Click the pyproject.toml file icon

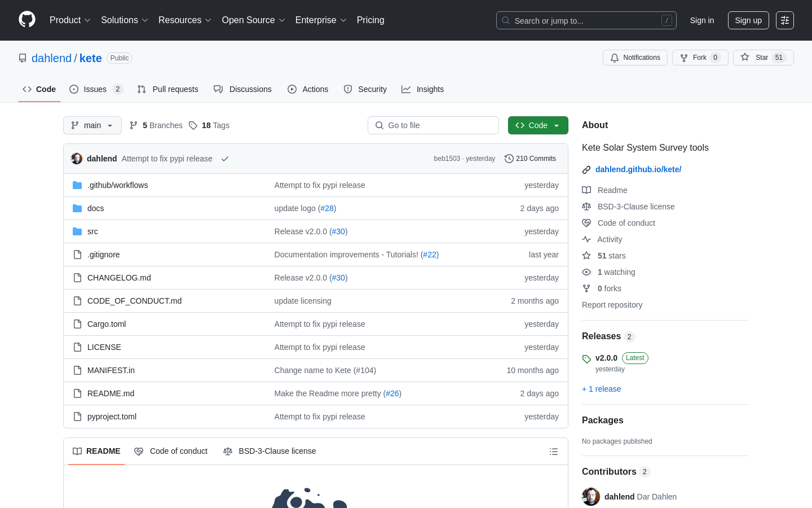pos(77,417)
